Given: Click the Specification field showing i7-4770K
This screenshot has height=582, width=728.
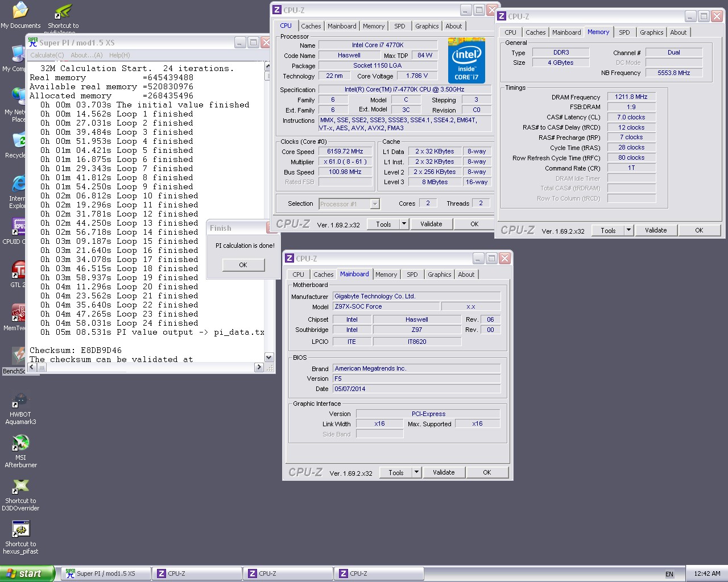Looking at the screenshot, I should pos(404,90).
